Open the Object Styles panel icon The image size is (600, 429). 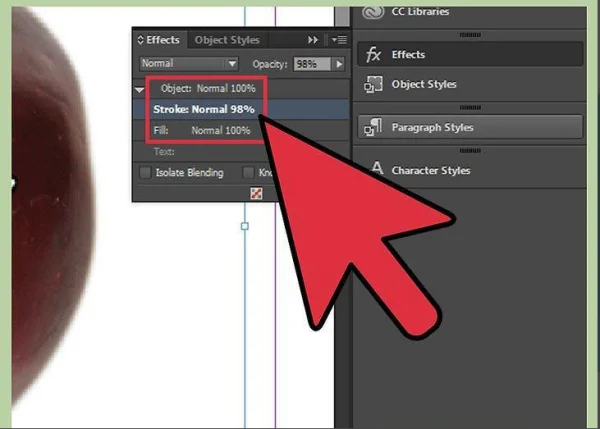[x=373, y=84]
